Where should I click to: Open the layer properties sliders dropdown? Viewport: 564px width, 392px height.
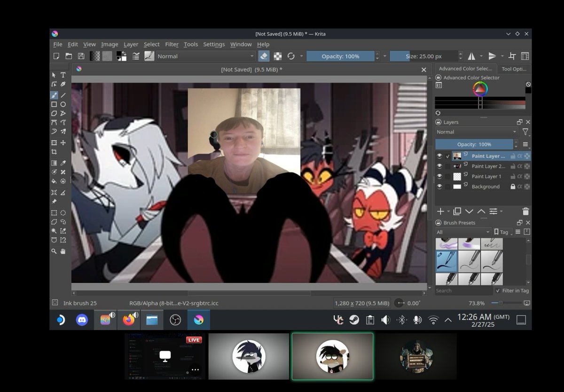pyautogui.click(x=495, y=212)
